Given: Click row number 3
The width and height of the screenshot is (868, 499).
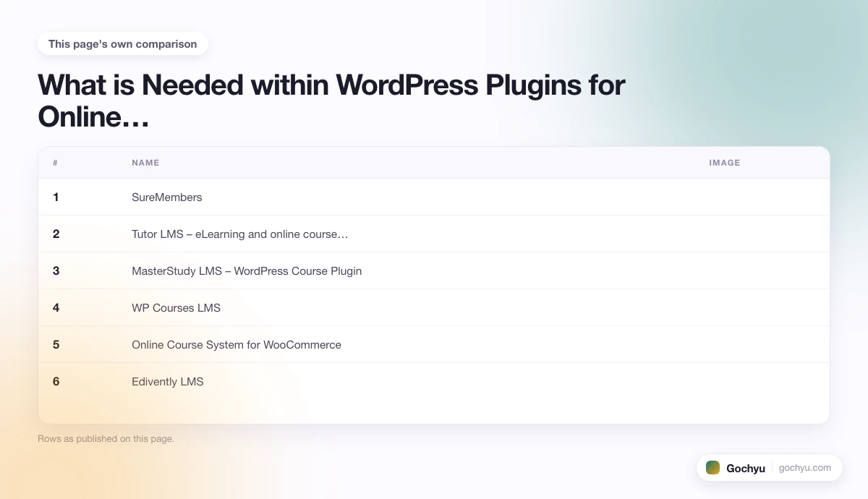Looking at the screenshot, I should click(56, 270).
